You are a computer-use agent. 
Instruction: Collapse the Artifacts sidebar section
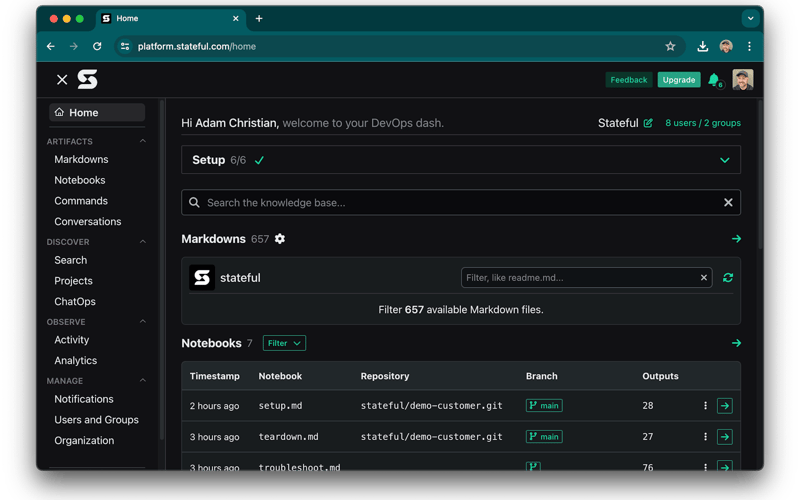(x=143, y=141)
